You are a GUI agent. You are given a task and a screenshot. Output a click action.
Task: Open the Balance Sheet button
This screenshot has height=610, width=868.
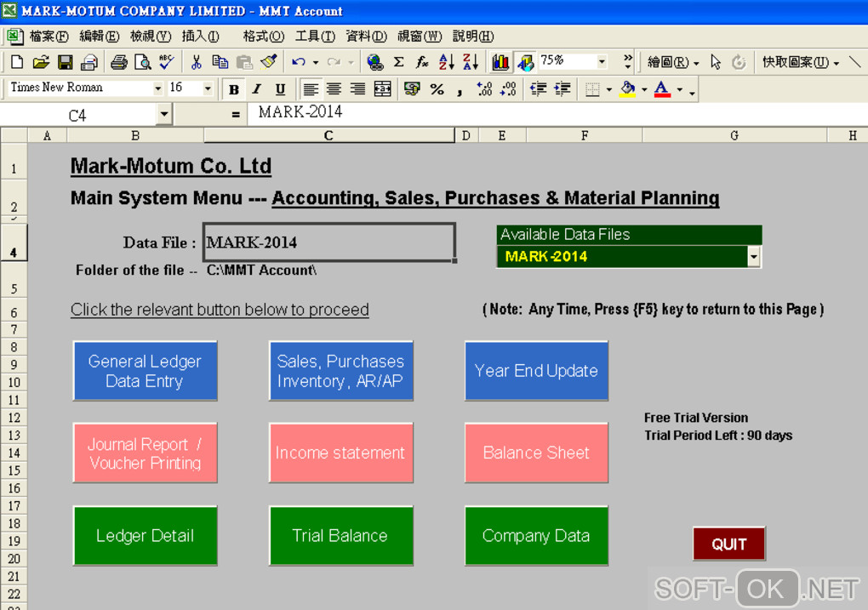[536, 453]
